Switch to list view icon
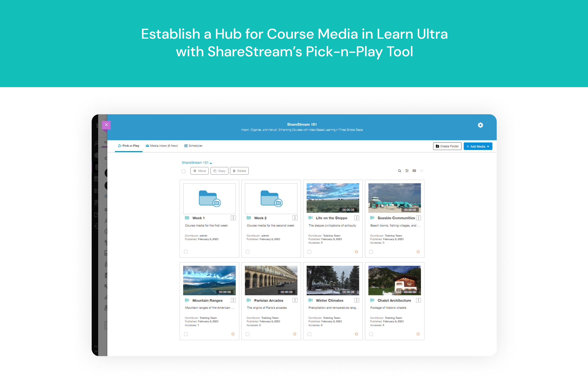 tap(421, 171)
